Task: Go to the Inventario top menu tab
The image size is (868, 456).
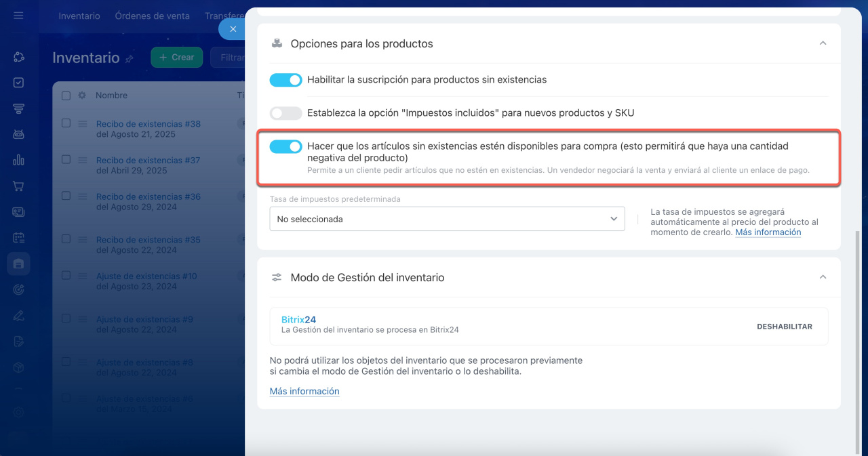Action: 79,16
